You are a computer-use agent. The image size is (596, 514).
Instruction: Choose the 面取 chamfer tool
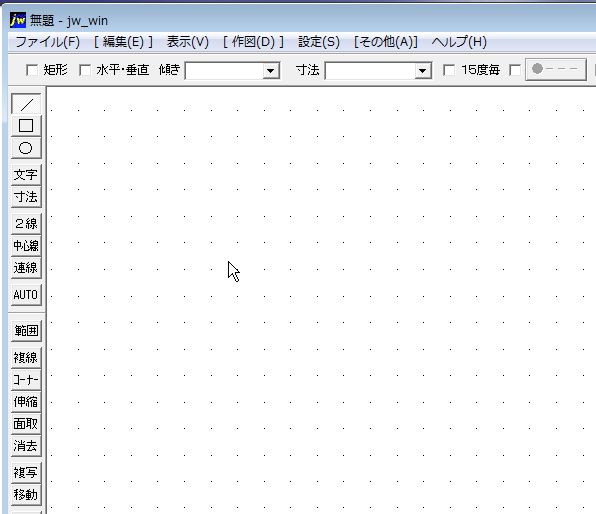pos(26,424)
